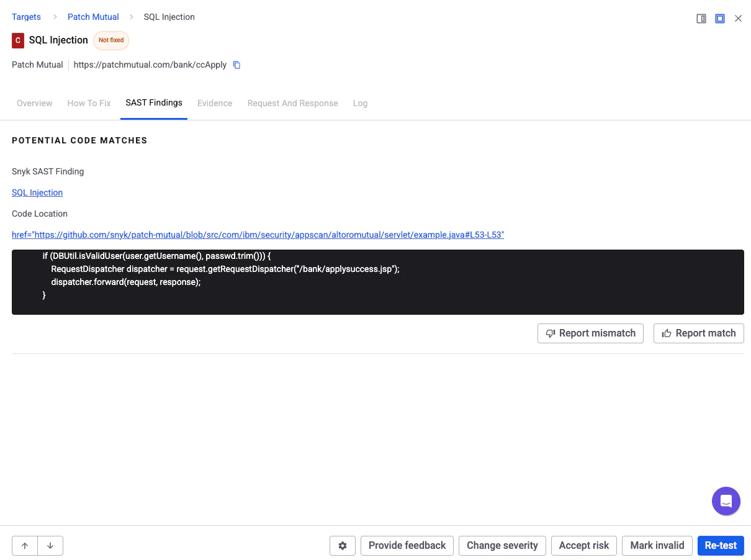Open the How To Fix tab

click(x=89, y=103)
